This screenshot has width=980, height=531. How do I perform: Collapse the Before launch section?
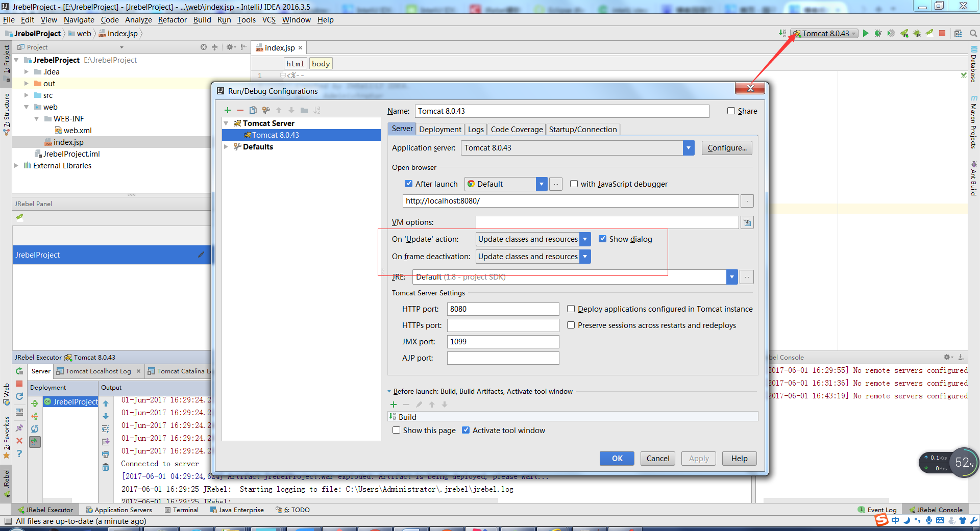(389, 392)
